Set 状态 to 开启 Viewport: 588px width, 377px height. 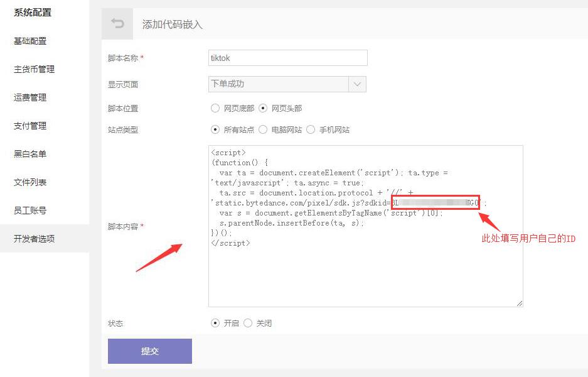click(215, 323)
